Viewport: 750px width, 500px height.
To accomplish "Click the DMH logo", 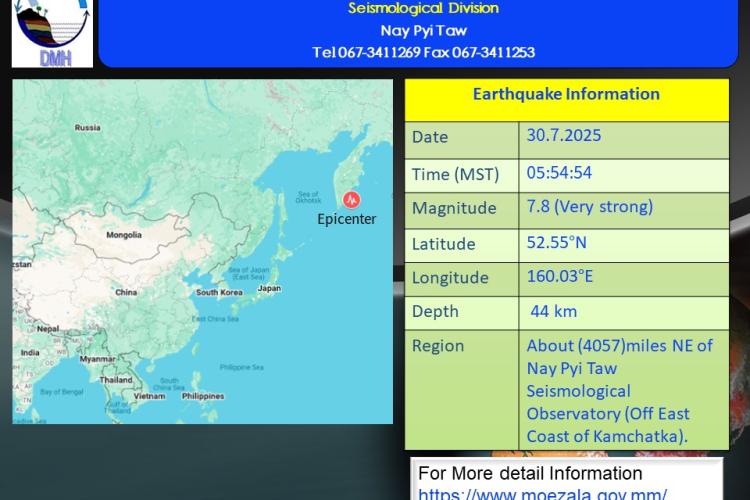I will [x=52, y=33].
